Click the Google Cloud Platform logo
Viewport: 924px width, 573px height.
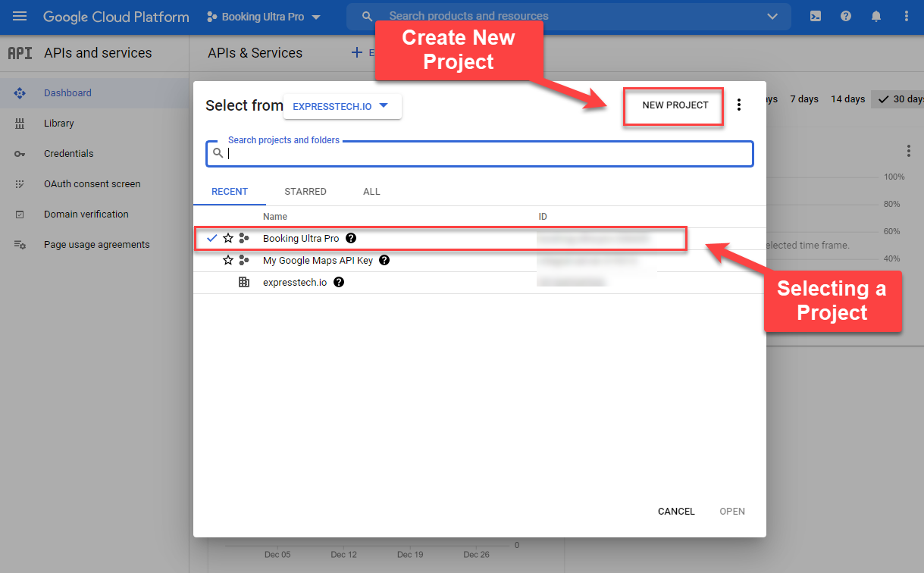point(116,17)
